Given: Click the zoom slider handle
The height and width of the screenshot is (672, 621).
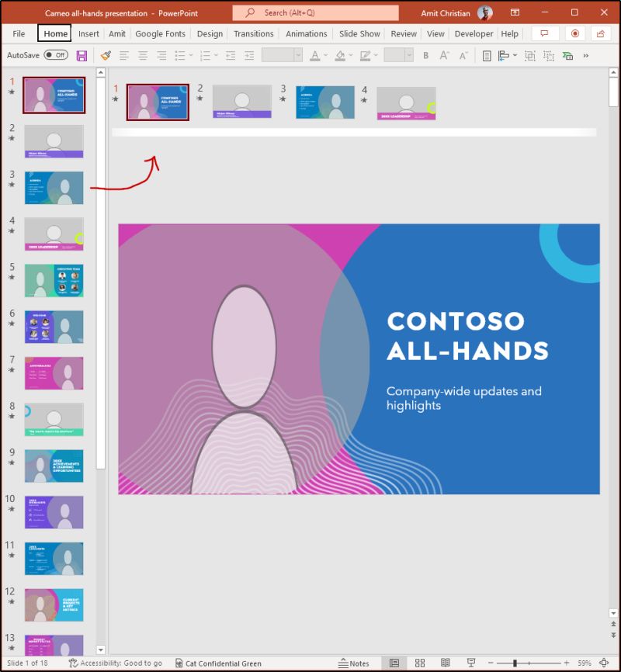Looking at the screenshot, I should pyautogui.click(x=515, y=663).
